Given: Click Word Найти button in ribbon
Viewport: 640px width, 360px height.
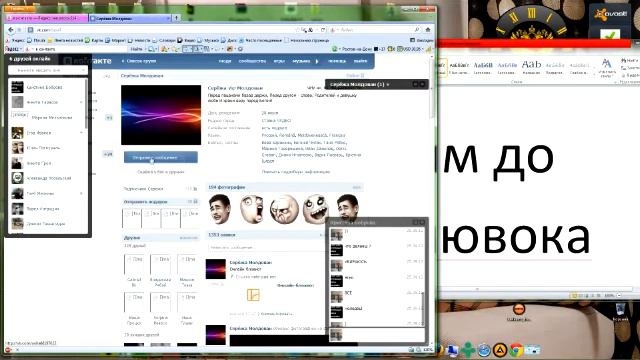Looking at the screenshot, I should [x=630, y=60].
